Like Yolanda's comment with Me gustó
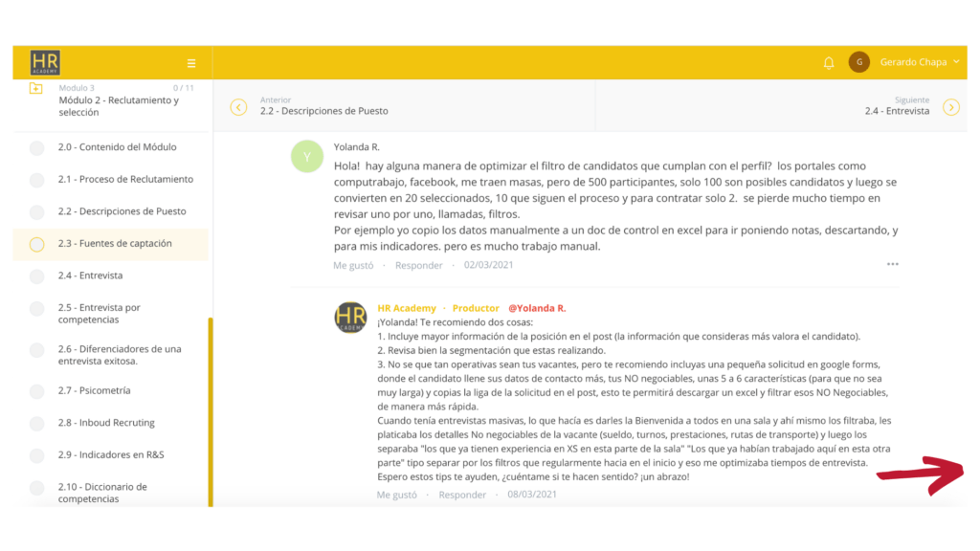980x551 pixels. point(353,265)
